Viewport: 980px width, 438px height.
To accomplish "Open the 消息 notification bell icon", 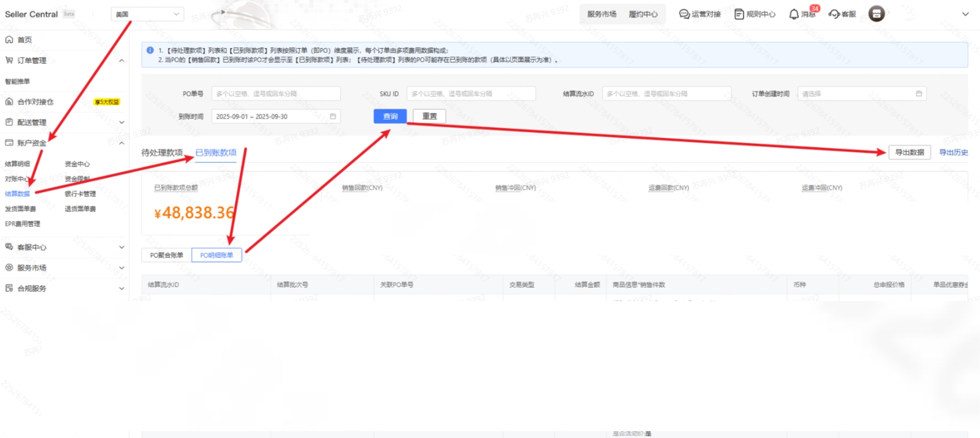I will [794, 14].
